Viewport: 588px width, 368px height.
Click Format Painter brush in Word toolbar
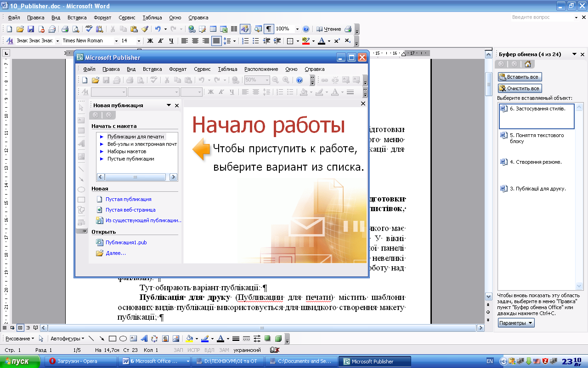[x=144, y=29]
